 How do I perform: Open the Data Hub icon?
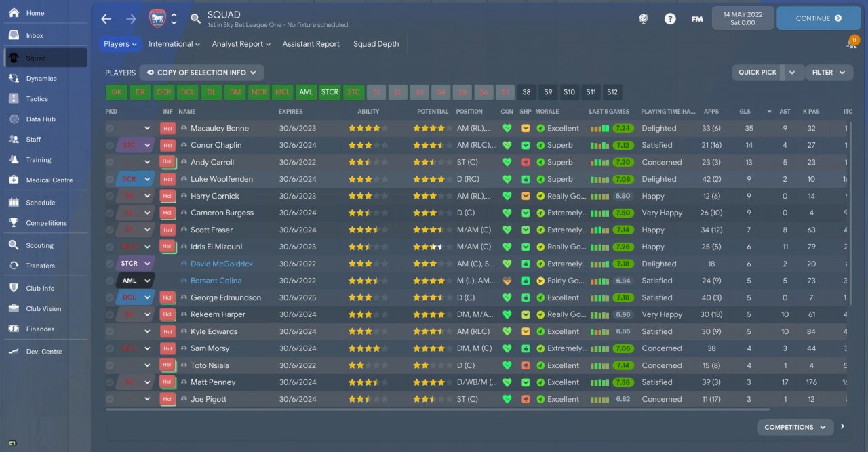[x=14, y=119]
